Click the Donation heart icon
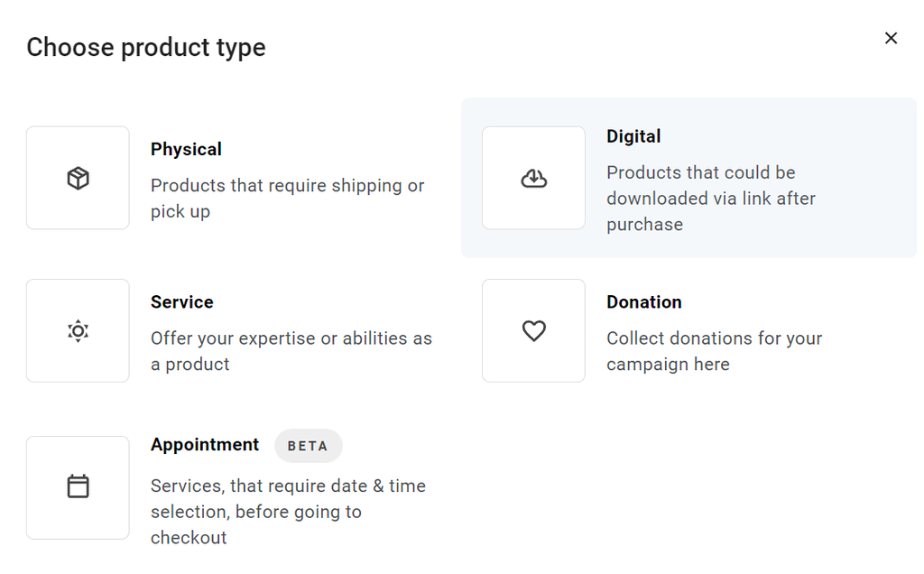Image resolution: width=924 pixels, height=574 pixels. 534,331
